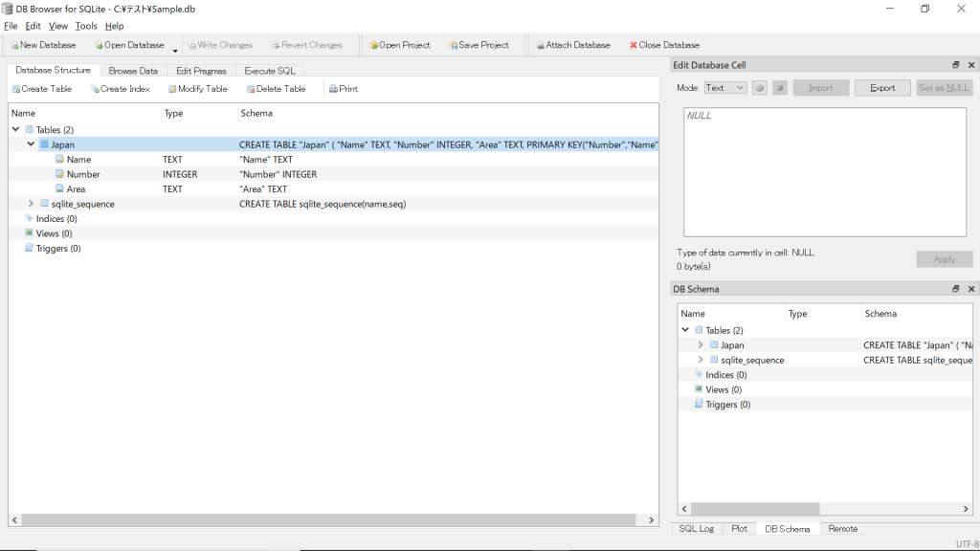The height and width of the screenshot is (551, 980).
Task: Click the Delete Table icon
Action: point(251,89)
